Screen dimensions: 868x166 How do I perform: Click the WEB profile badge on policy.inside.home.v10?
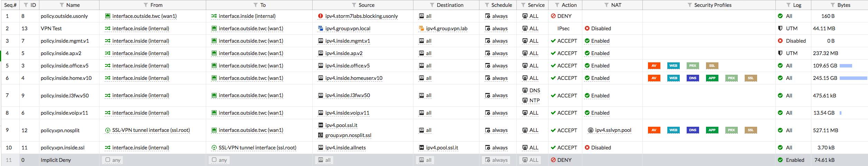click(x=673, y=78)
